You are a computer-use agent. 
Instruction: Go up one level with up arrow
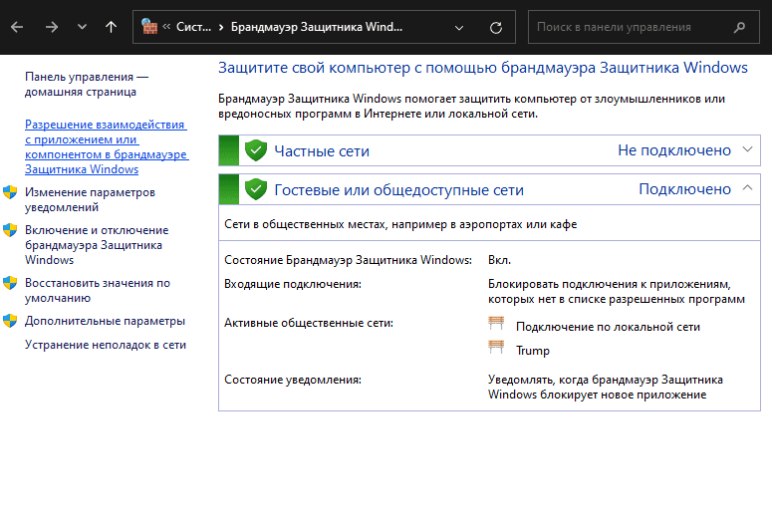112,27
